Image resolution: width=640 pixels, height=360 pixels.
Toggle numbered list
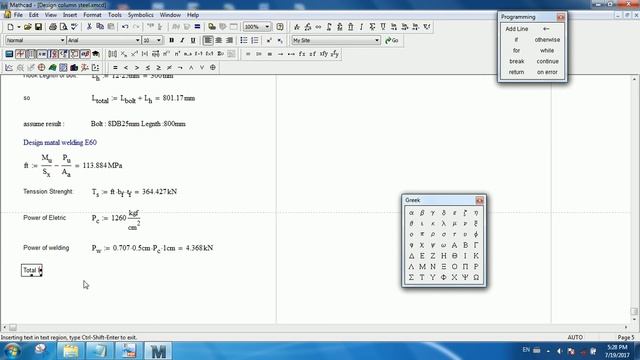point(254,40)
